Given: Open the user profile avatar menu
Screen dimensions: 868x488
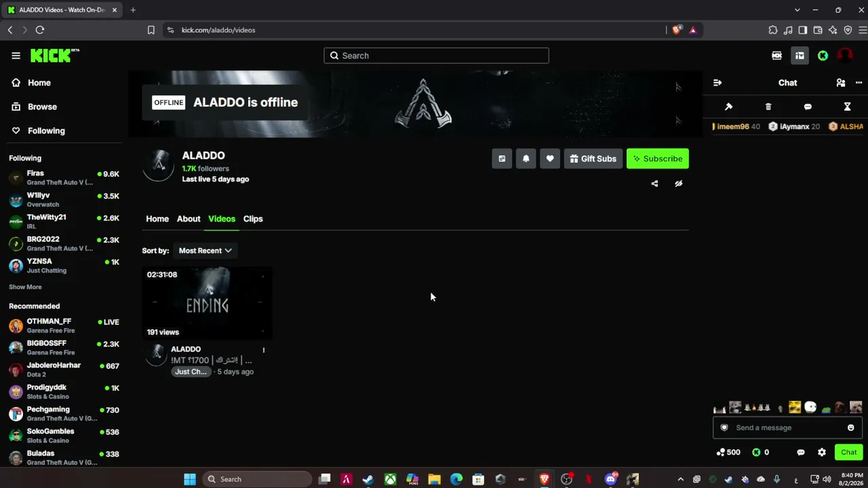Looking at the screenshot, I should tap(845, 56).
